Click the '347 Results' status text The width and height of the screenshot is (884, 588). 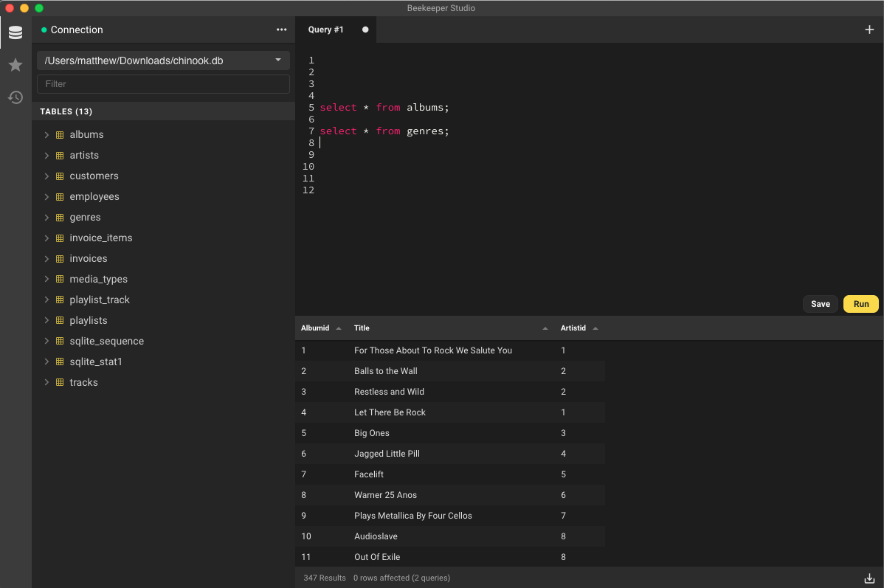point(324,578)
